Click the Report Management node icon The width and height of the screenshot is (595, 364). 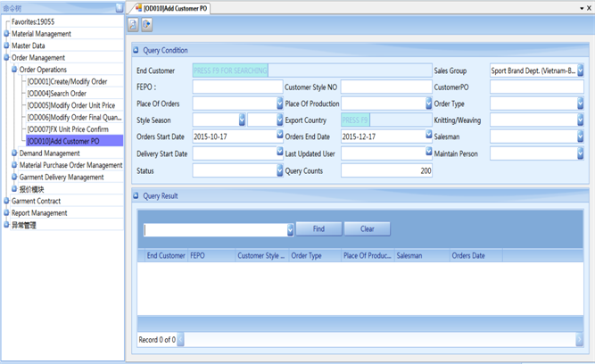[x=6, y=213]
